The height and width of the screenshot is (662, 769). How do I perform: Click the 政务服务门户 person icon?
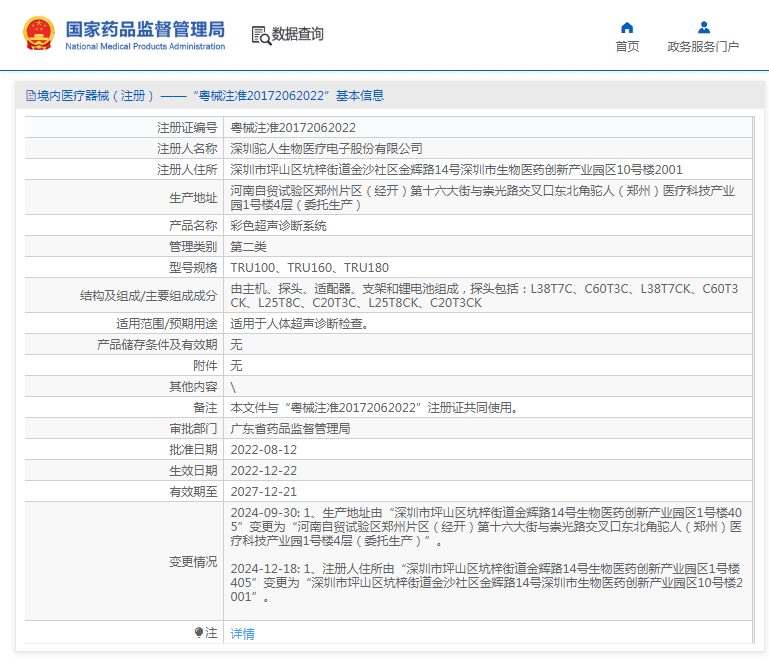(x=703, y=27)
